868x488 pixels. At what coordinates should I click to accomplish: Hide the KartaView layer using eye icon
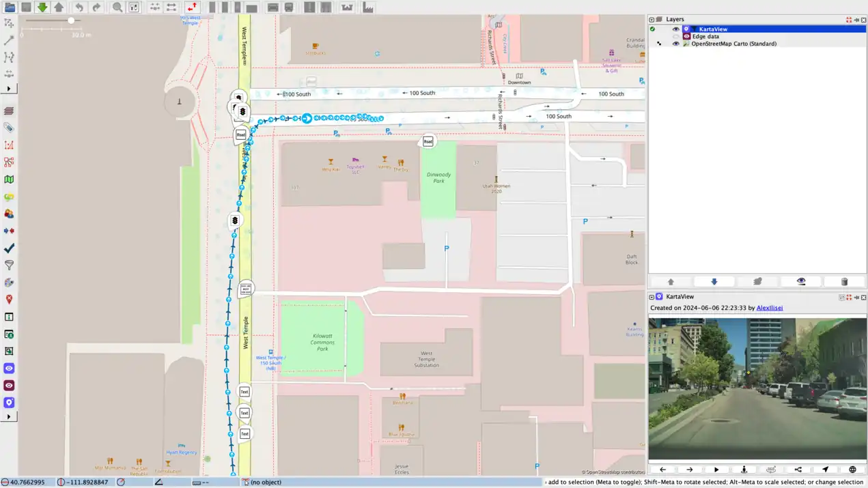coord(675,29)
